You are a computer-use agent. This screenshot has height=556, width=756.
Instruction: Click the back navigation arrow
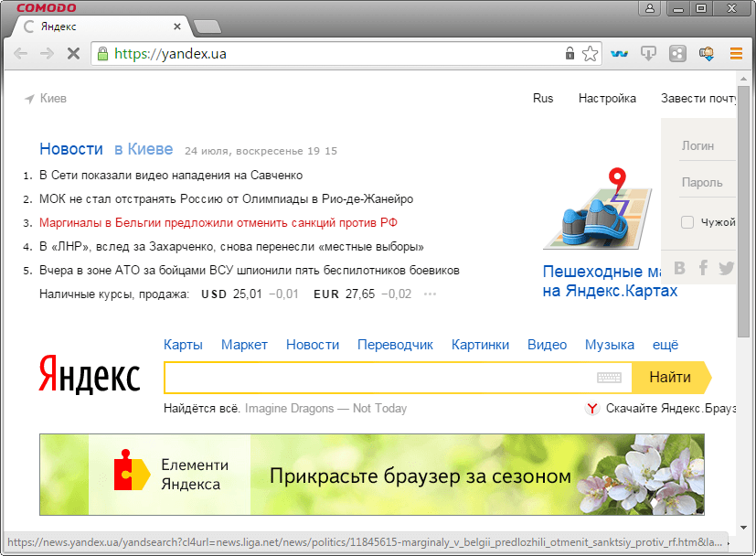coord(20,54)
